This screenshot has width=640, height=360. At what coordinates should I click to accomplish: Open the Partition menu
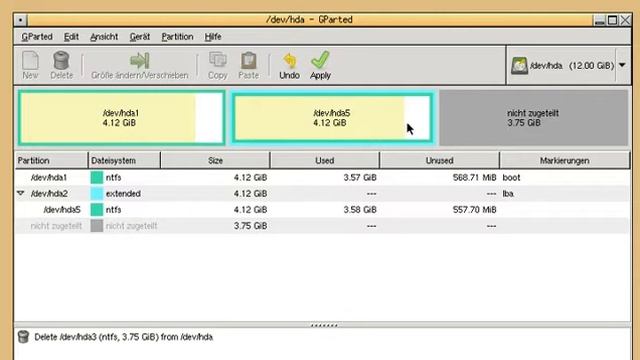pos(177,37)
